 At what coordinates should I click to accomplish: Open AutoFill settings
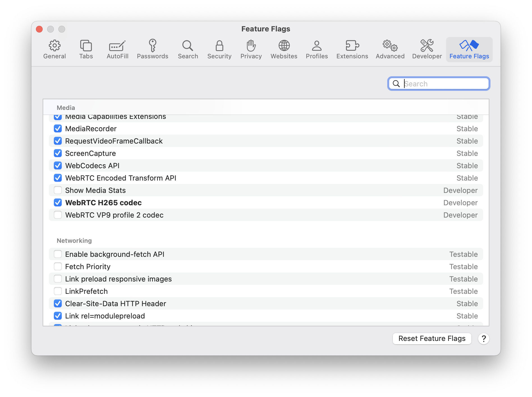tap(117, 50)
